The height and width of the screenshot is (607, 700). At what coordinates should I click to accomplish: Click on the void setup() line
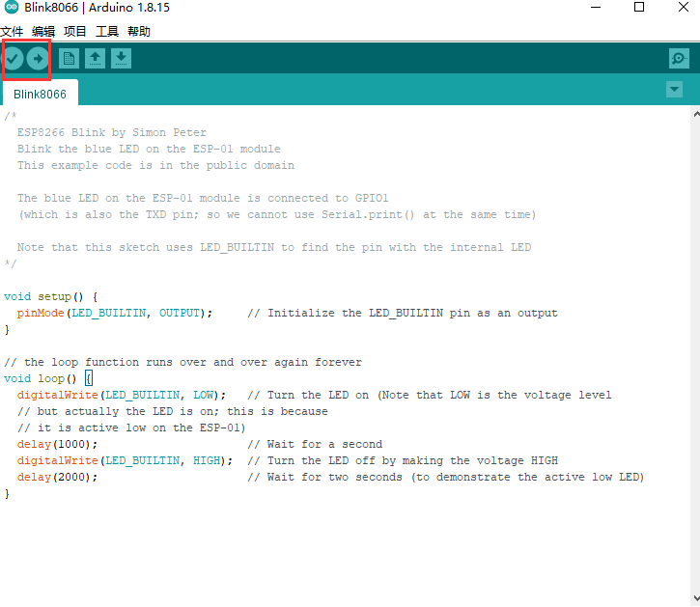[50, 296]
